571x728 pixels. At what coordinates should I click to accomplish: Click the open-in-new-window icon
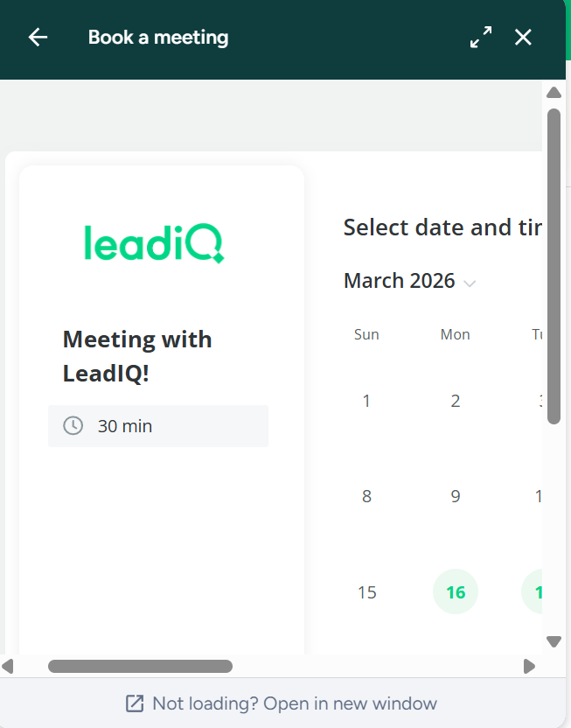(135, 703)
